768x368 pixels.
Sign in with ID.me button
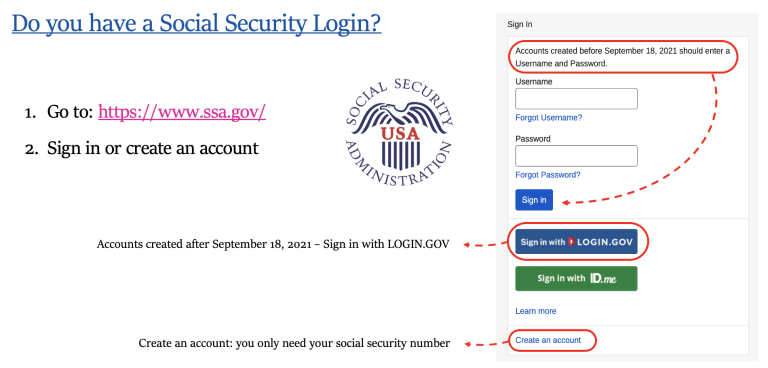[576, 278]
